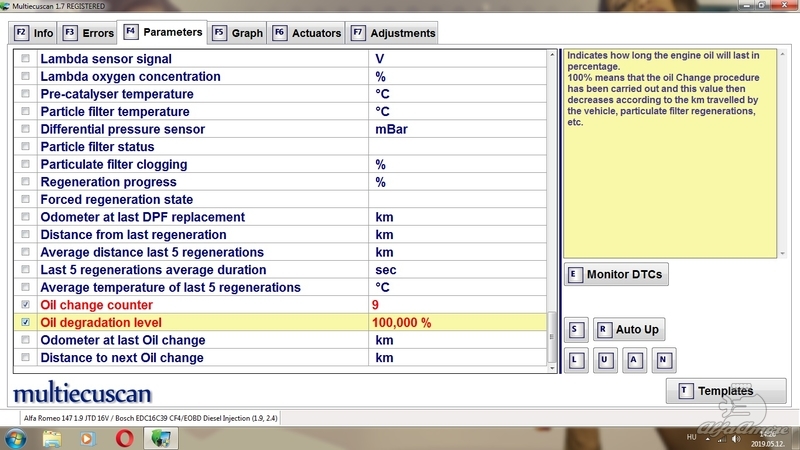Click description panel scroll up arrow
This screenshot has height=450, width=800.
tap(782, 54)
